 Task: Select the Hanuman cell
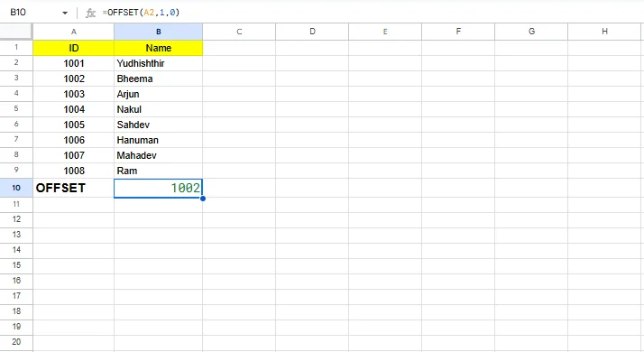click(x=158, y=140)
